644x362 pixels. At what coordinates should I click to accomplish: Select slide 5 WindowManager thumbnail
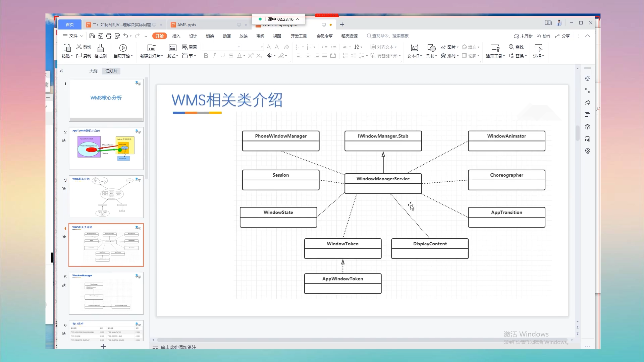(106, 293)
